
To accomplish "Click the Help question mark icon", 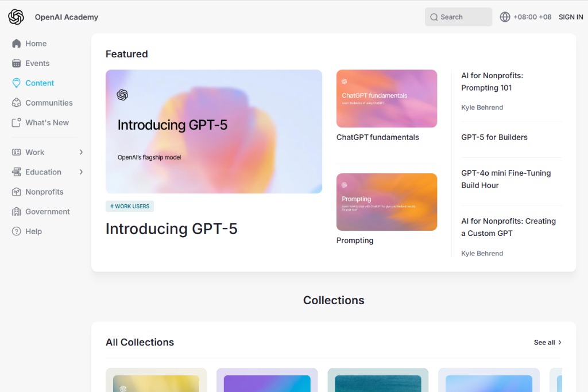I will [16, 232].
